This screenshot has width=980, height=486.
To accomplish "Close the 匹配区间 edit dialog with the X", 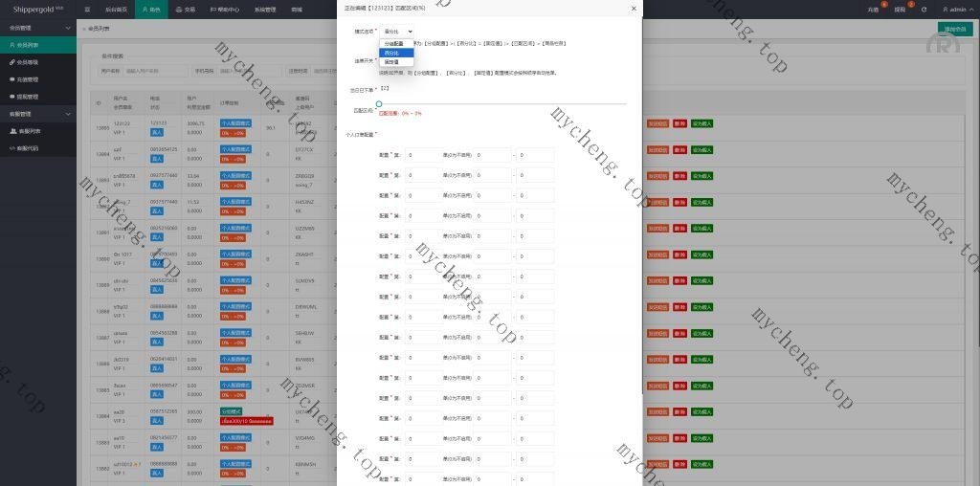I will coord(633,9).
